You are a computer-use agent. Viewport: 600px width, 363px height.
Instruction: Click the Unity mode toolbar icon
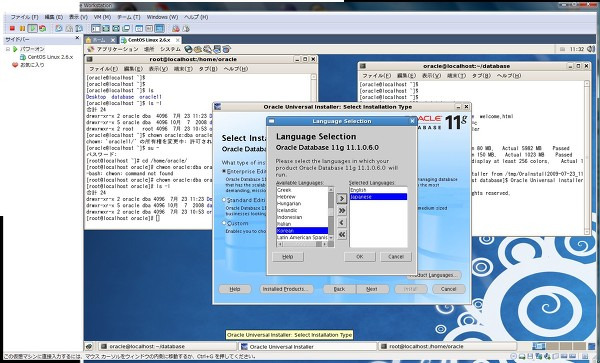tap(126, 28)
